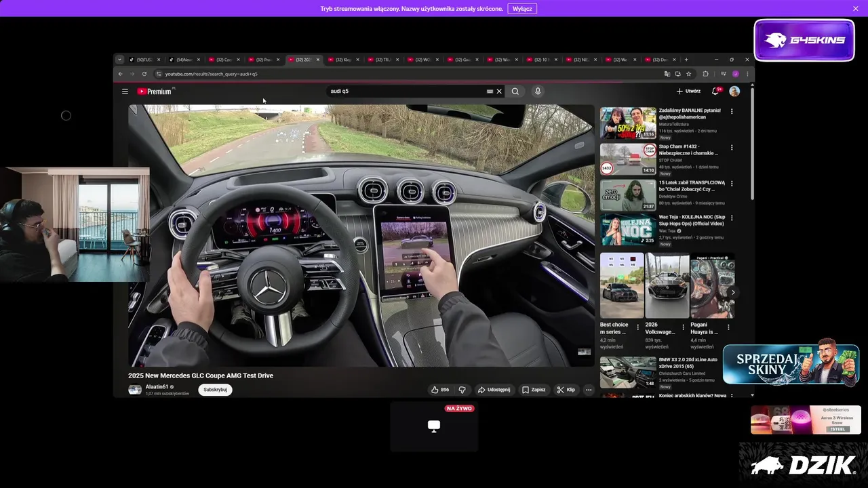Click the G4SKINS overlay banner

coord(804,40)
